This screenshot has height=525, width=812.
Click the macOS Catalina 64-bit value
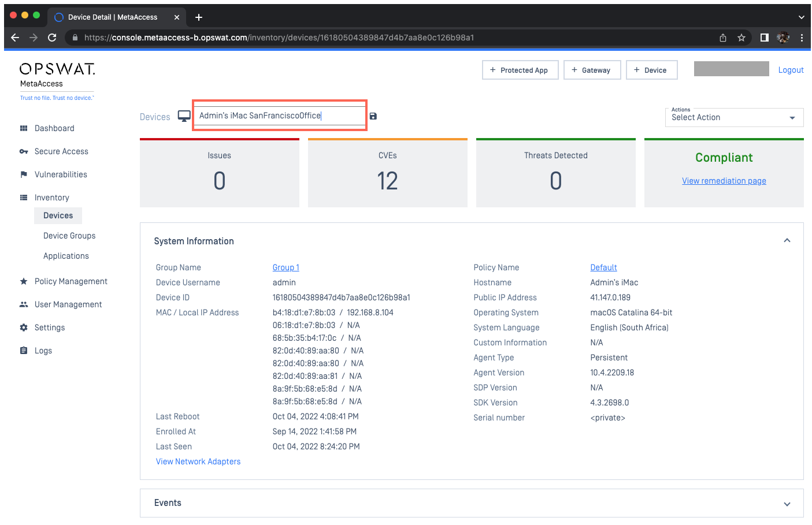coord(631,312)
